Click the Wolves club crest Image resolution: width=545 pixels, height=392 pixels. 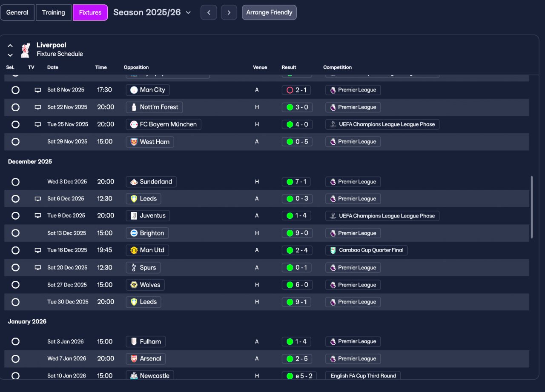coord(134,285)
